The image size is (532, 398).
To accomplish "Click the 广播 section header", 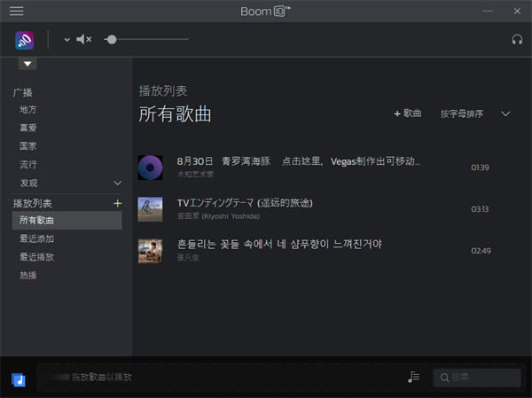I will [x=23, y=92].
